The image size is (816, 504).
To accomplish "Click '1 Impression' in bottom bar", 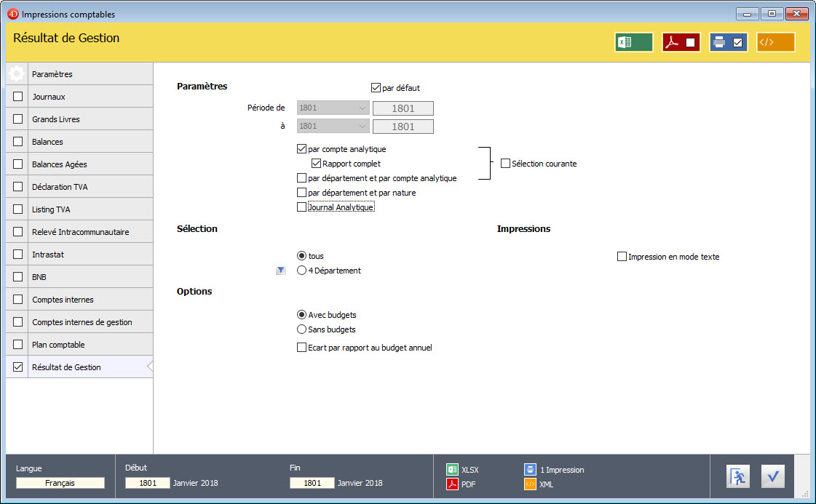I will pyautogui.click(x=562, y=470).
